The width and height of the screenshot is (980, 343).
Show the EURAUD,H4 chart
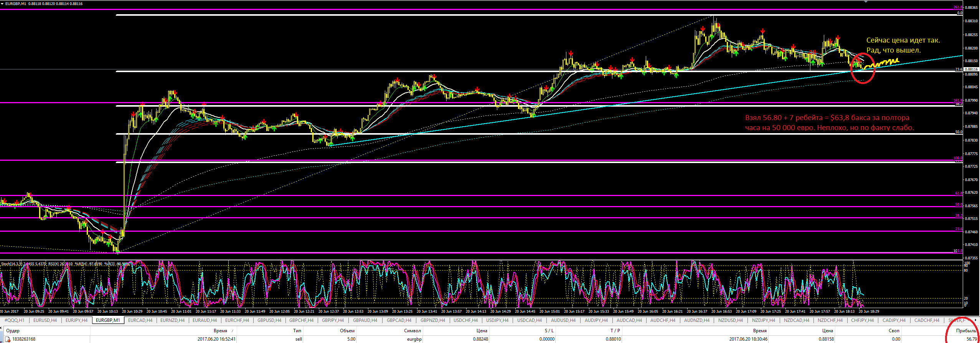click(x=205, y=320)
